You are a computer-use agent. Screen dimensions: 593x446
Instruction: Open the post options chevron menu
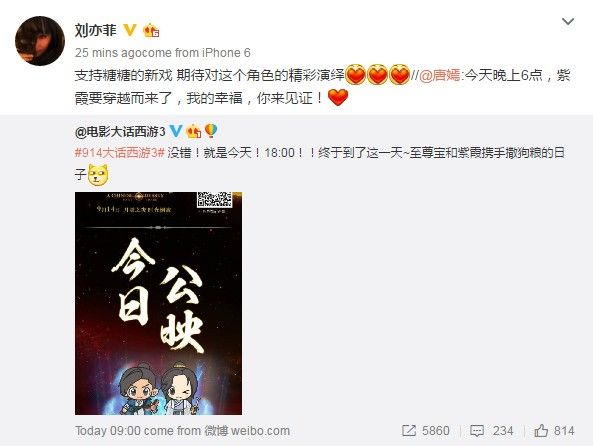click(568, 22)
